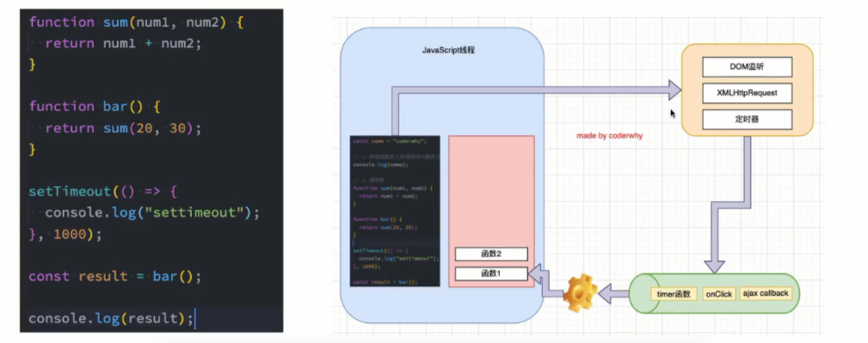The width and height of the screenshot is (868, 343).
Task: Click the console.log("settimeout") line in the large editor
Action: click(x=152, y=213)
